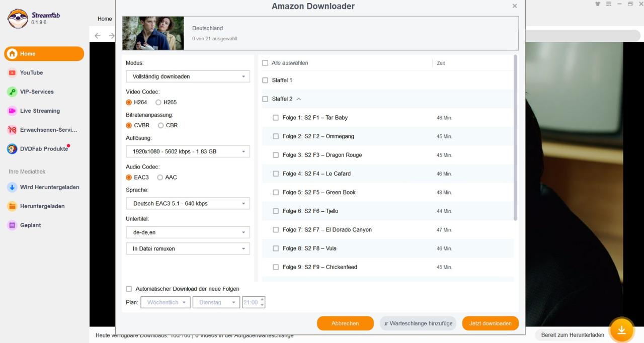Image resolution: width=644 pixels, height=343 pixels.
Task: Click the Abbrechen button
Action: point(345,323)
